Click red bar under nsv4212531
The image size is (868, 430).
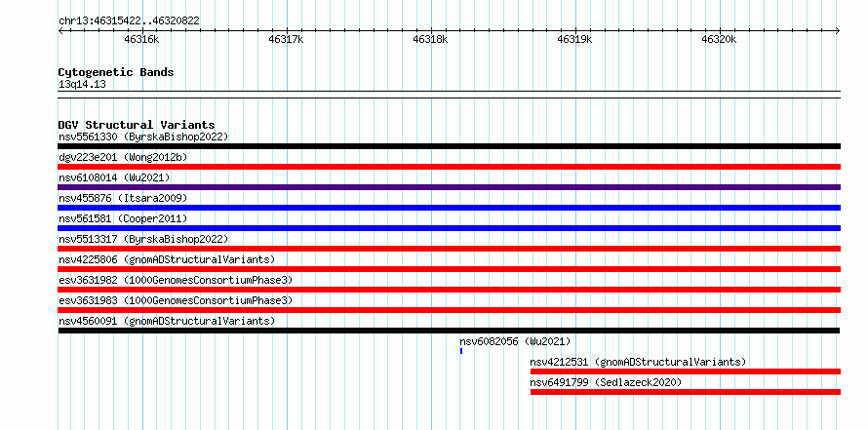point(686,371)
